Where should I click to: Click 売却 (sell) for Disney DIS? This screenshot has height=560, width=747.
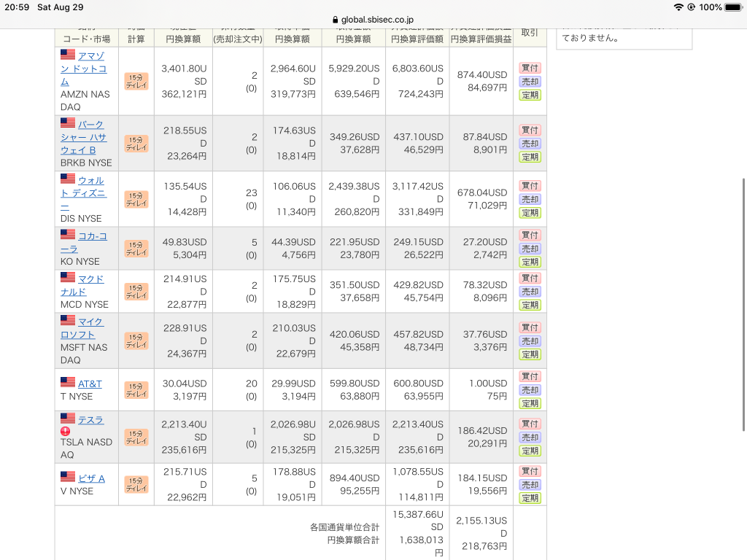pos(530,199)
